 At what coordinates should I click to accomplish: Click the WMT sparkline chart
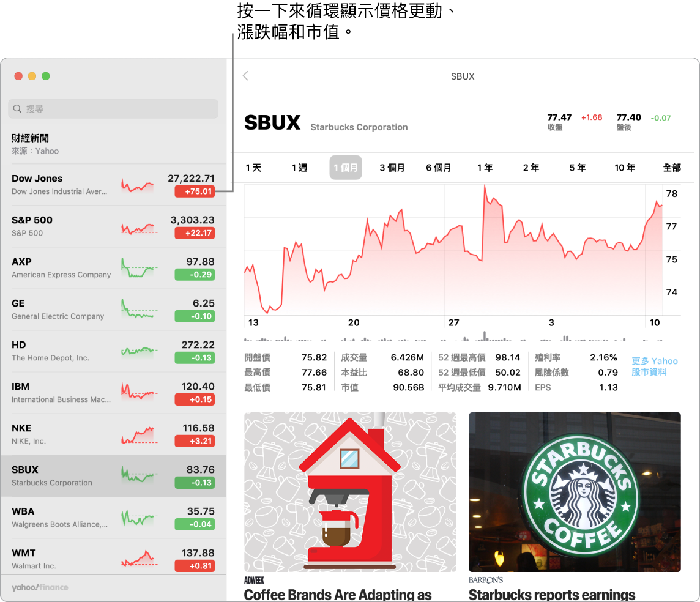click(x=140, y=559)
